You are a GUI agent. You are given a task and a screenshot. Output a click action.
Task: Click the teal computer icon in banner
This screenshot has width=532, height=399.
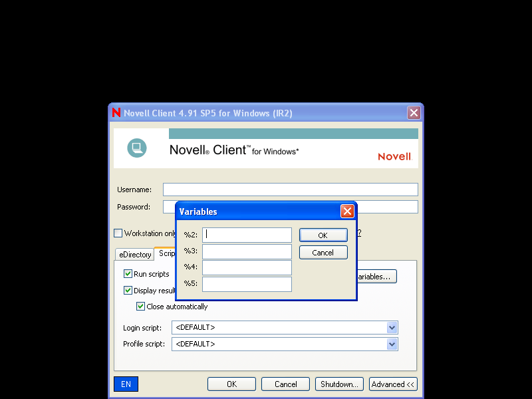137,148
